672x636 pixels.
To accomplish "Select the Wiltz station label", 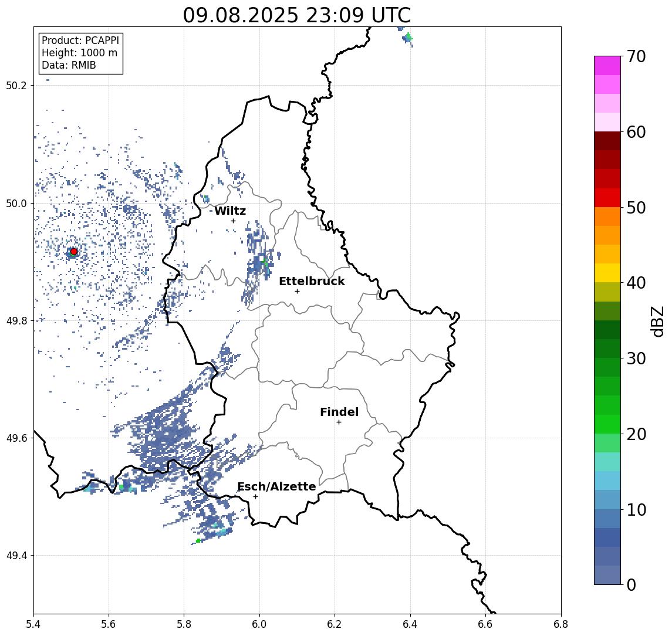I will click(x=230, y=211).
